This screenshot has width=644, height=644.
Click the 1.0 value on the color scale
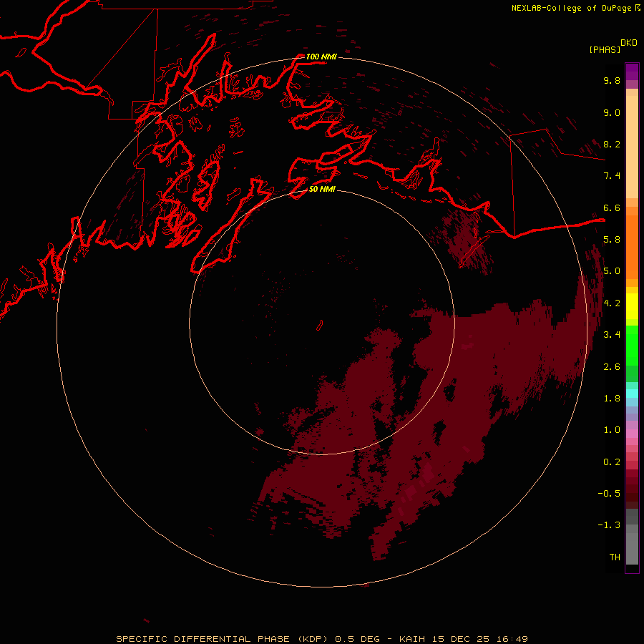(612, 430)
